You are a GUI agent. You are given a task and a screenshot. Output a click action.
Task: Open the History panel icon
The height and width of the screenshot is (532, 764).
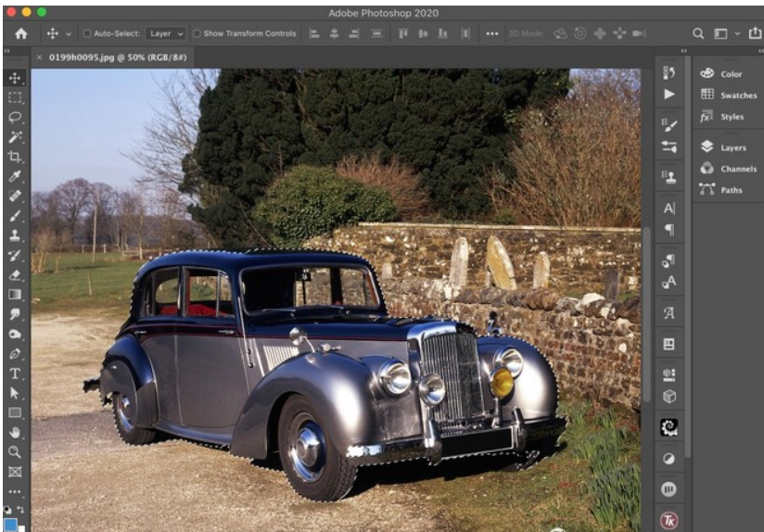click(x=669, y=72)
